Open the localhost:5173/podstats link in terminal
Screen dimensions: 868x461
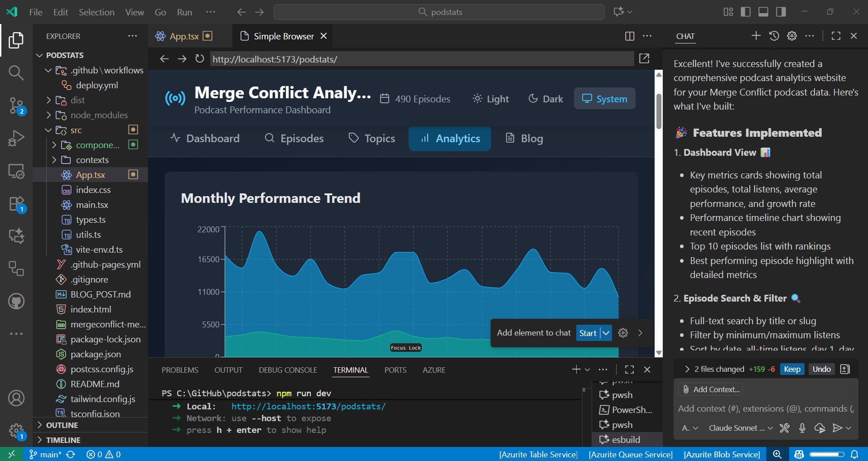pos(309,406)
